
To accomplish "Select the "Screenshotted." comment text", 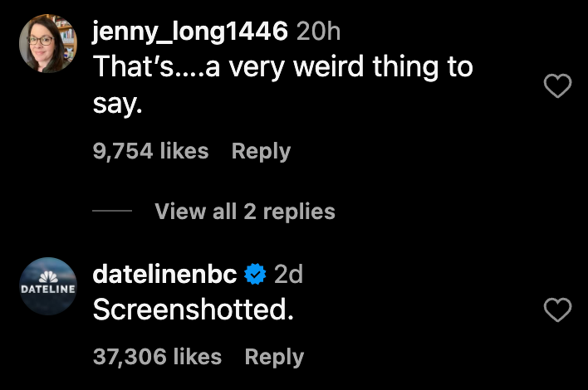I will tap(194, 310).
